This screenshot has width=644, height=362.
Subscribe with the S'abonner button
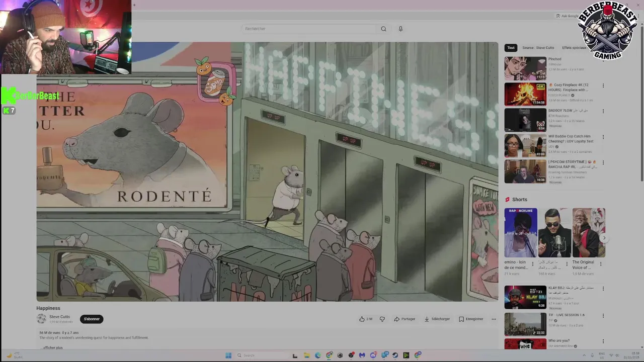click(x=92, y=319)
